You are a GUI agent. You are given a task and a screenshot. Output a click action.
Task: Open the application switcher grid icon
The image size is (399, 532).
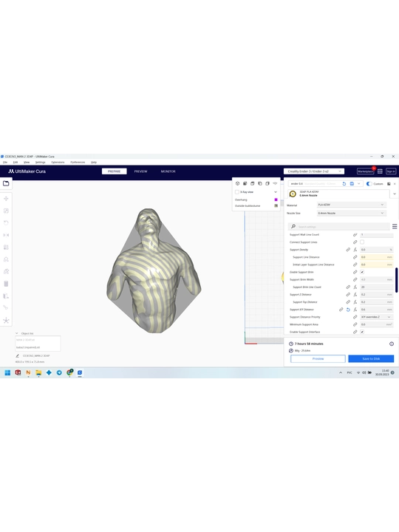click(380, 171)
